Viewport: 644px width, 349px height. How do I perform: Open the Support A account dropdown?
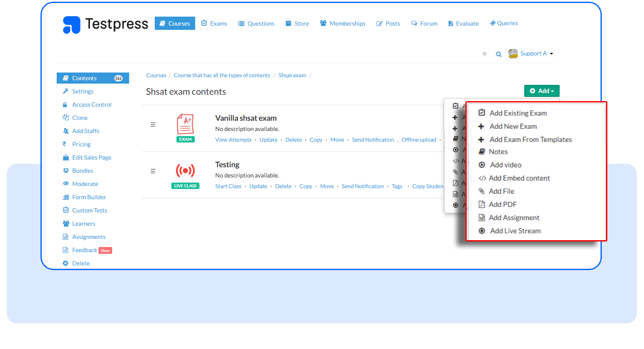coord(531,54)
